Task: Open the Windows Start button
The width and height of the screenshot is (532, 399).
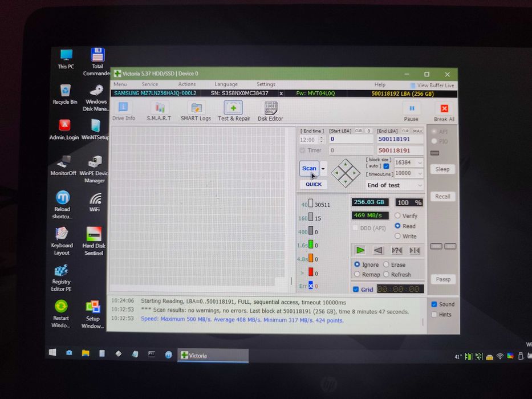Action: point(52,353)
